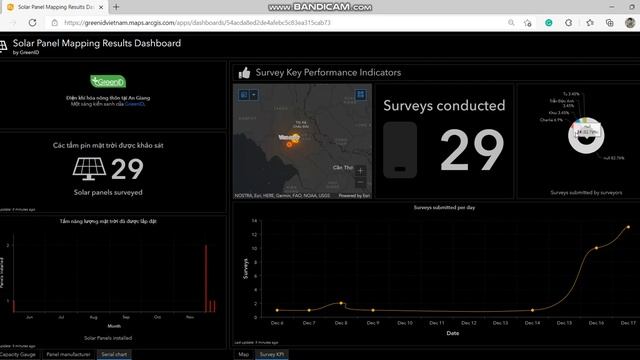This screenshot has width=640, height=360.
Task: Open browser extensions puzzle icon
Action: (569, 23)
